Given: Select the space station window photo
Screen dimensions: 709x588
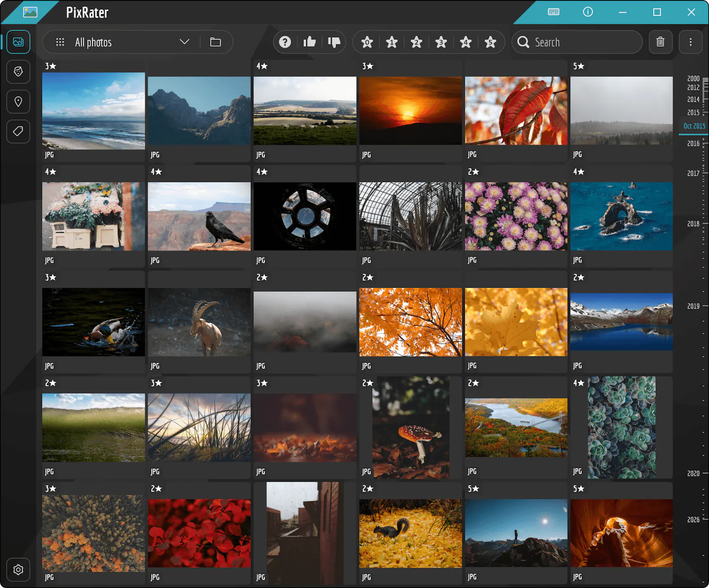Looking at the screenshot, I should click(305, 217).
